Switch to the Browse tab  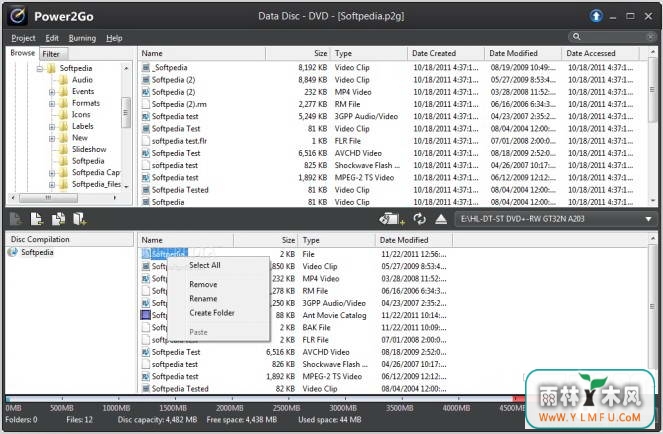[x=22, y=53]
